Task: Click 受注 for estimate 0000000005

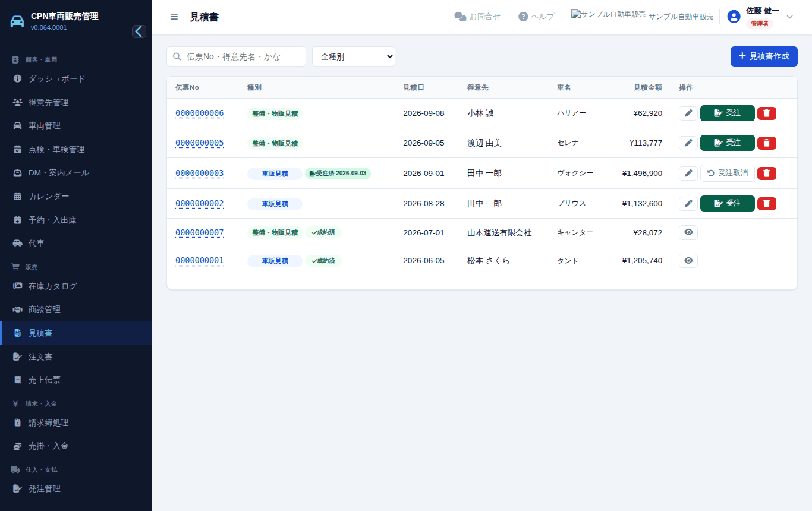Action: click(x=728, y=143)
